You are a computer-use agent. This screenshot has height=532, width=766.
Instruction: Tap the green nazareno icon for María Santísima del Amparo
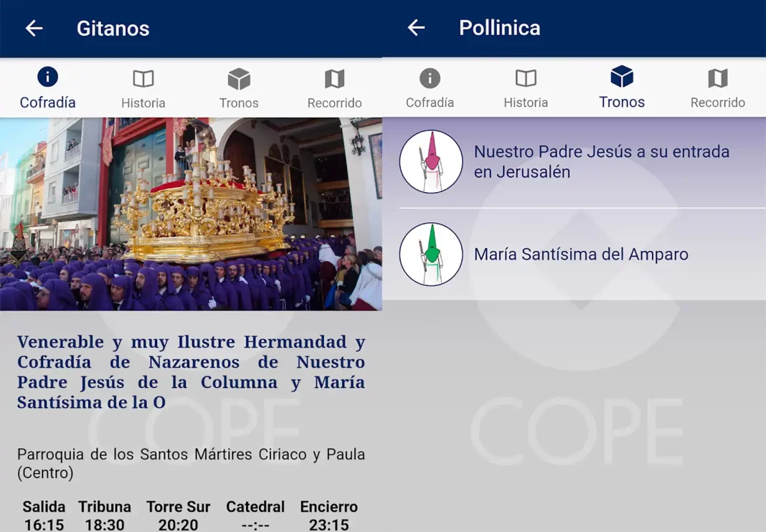[431, 254]
